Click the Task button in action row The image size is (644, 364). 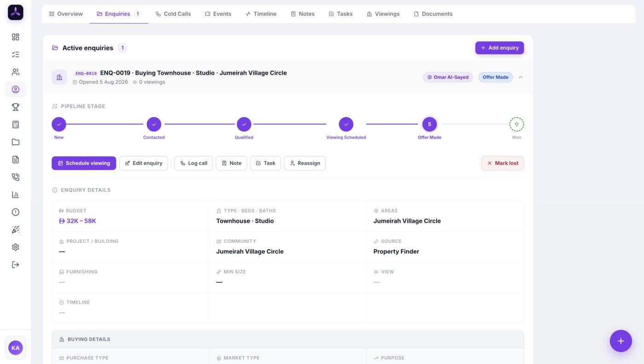[265, 163]
